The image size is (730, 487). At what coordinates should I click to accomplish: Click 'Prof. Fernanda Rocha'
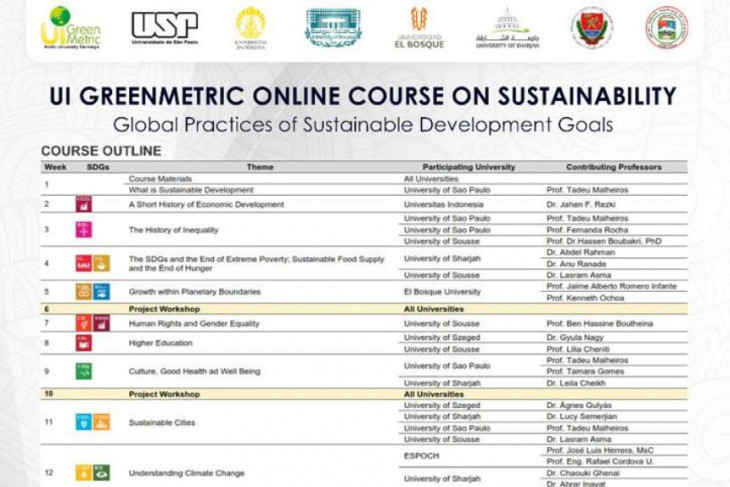pyautogui.click(x=588, y=230)
